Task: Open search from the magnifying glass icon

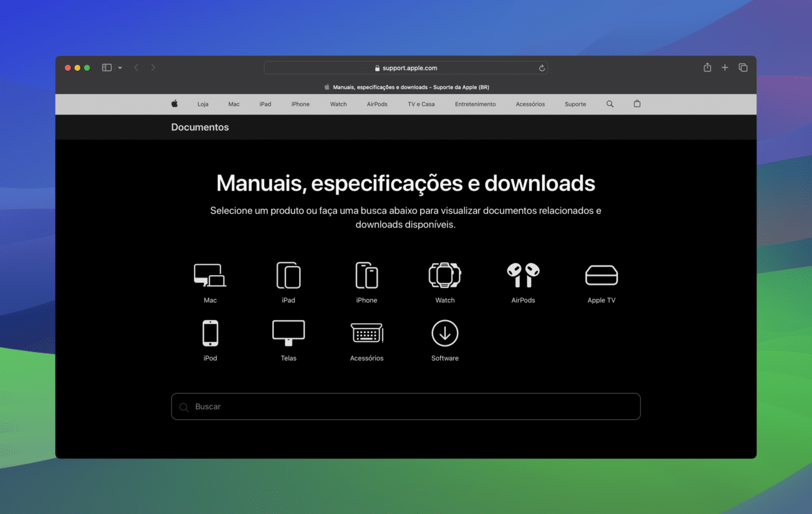Action: (610, 104)
